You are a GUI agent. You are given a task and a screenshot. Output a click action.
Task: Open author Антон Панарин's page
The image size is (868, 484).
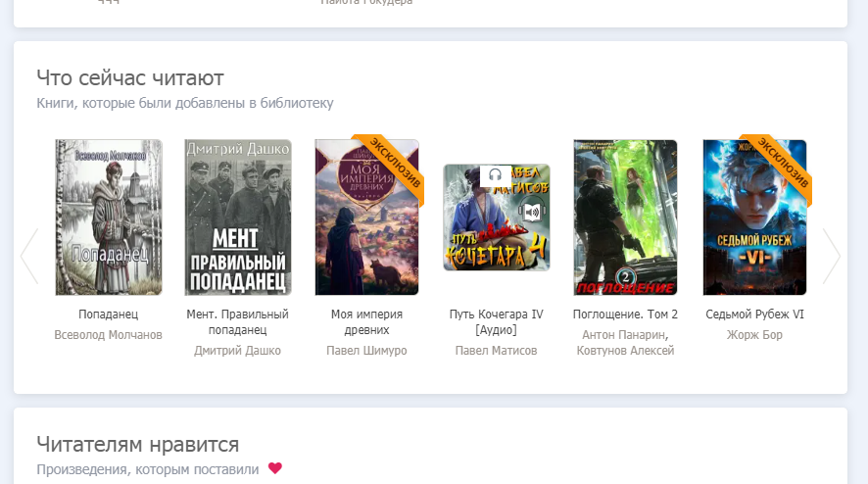[x=625, y=335]
